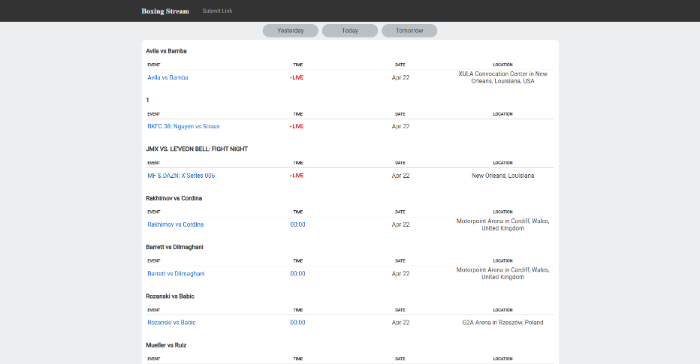Click the Apr 22 date for BKFC 38

[x=400, y=126]
